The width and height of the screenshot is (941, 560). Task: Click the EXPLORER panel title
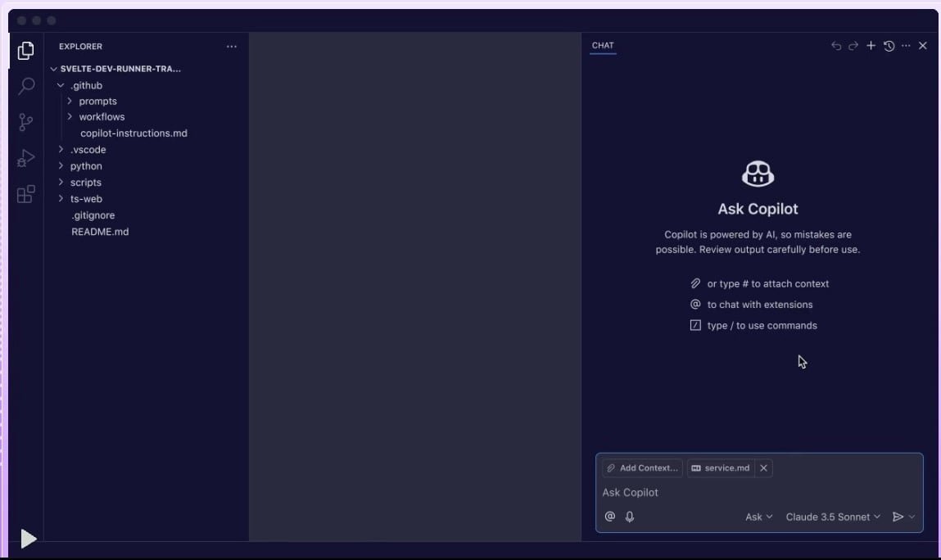[80, 46]
